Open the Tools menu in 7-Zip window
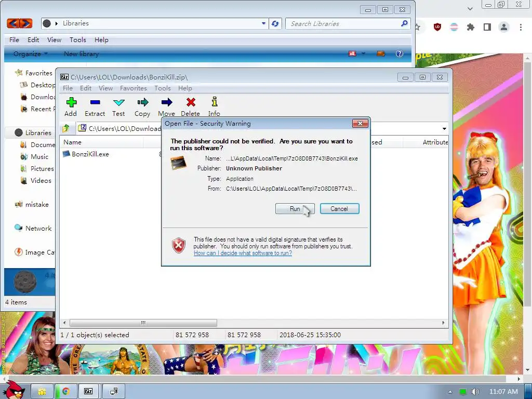This screenshot has height=399, width=532. click(x=163, y=88)
